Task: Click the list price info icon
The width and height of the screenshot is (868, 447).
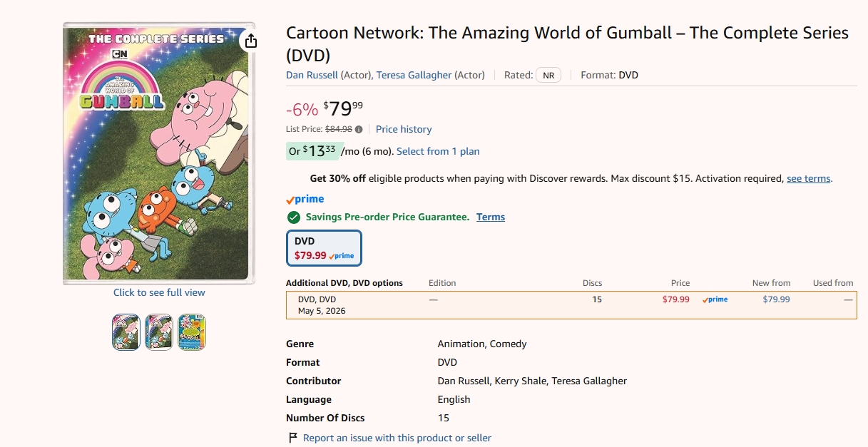Action: [x=359, y=130]
